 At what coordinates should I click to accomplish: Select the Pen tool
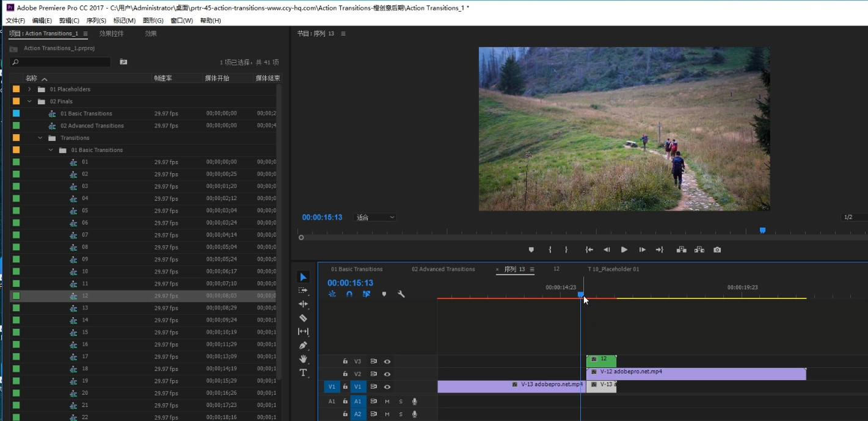click(x=303, y=345)
